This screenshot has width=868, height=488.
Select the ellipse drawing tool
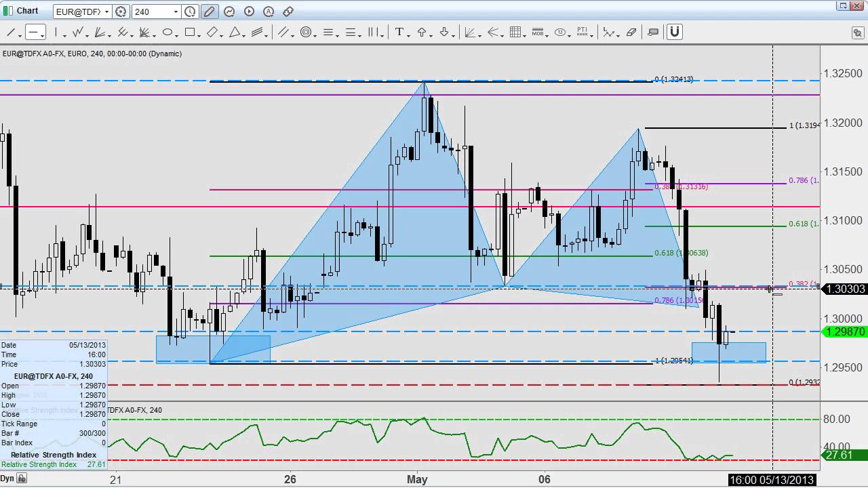click(167, 32)
